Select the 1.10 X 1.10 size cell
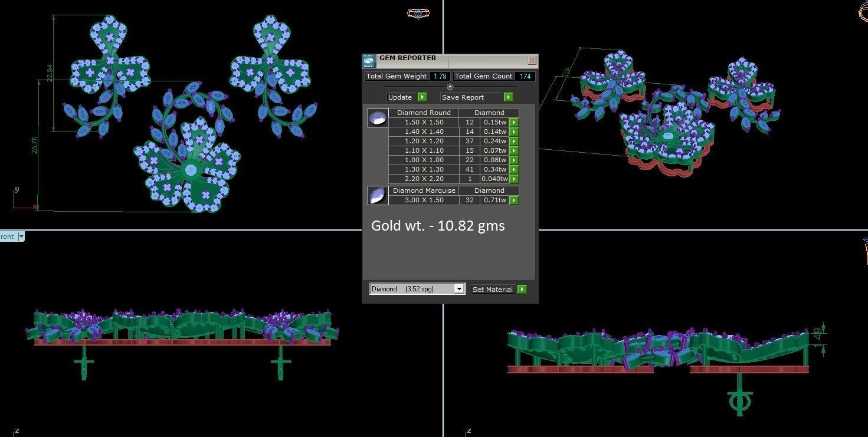This screenshot has width=868, height=437. [x=424, y=151]
